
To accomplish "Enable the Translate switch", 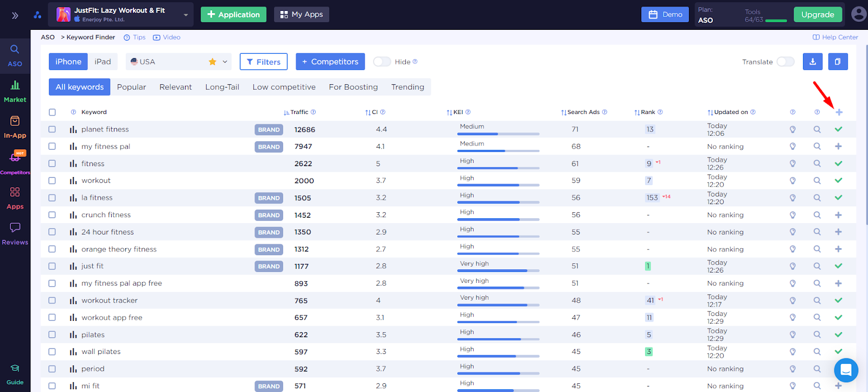I will click(x=786, y=61).
